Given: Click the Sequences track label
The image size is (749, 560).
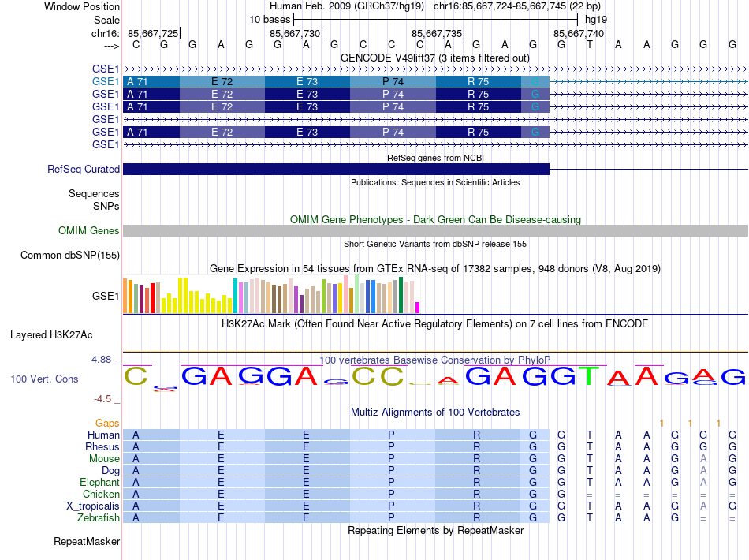Looking at the screenshot, I should tap(94, 193).
